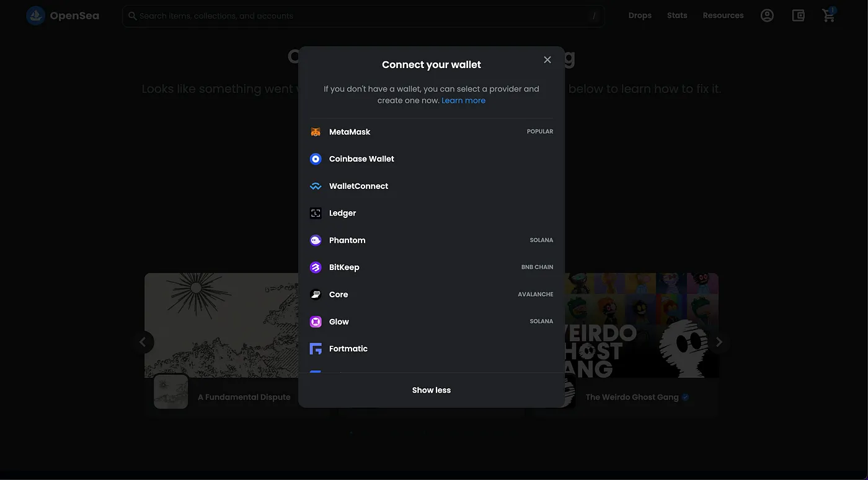Screen dimensions: 868x480
Task: Go to previous carousel slide arrow
Action: (143, 342)
